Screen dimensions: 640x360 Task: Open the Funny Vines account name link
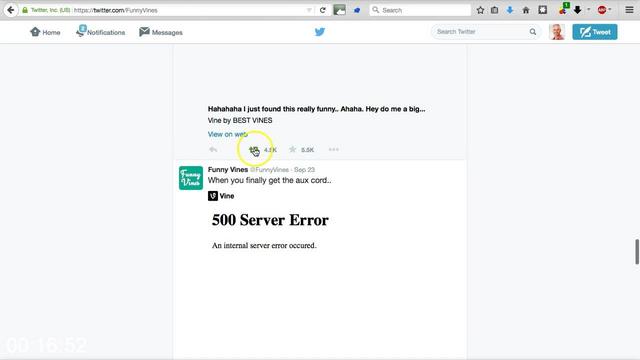(228, 169)
